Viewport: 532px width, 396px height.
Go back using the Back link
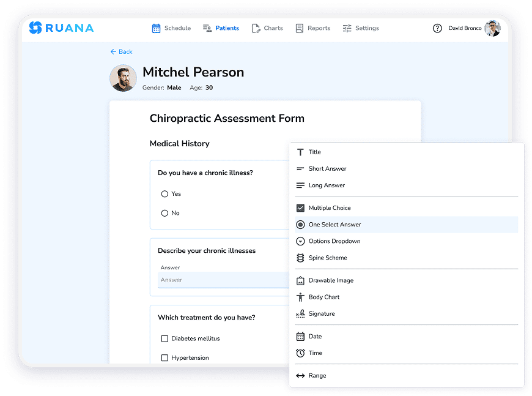click(122, 51)
